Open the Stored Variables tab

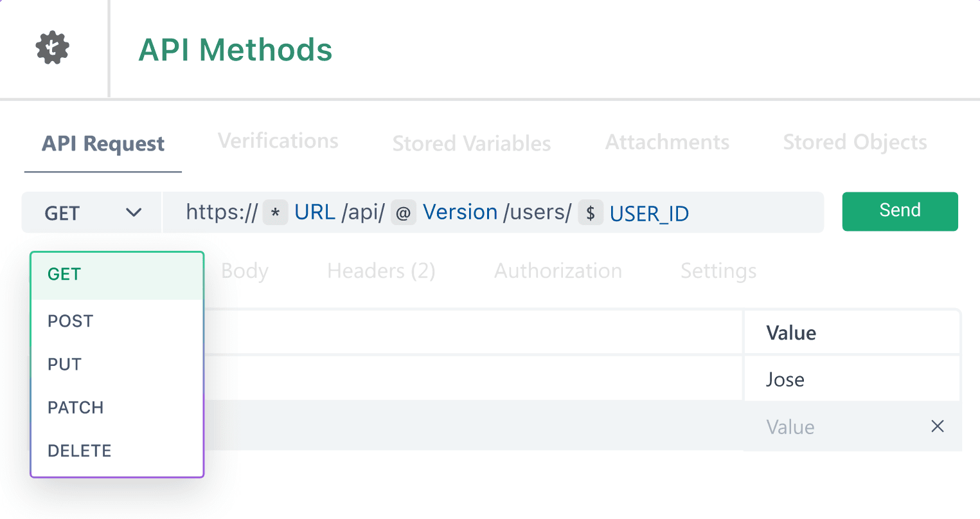[472, 143]
